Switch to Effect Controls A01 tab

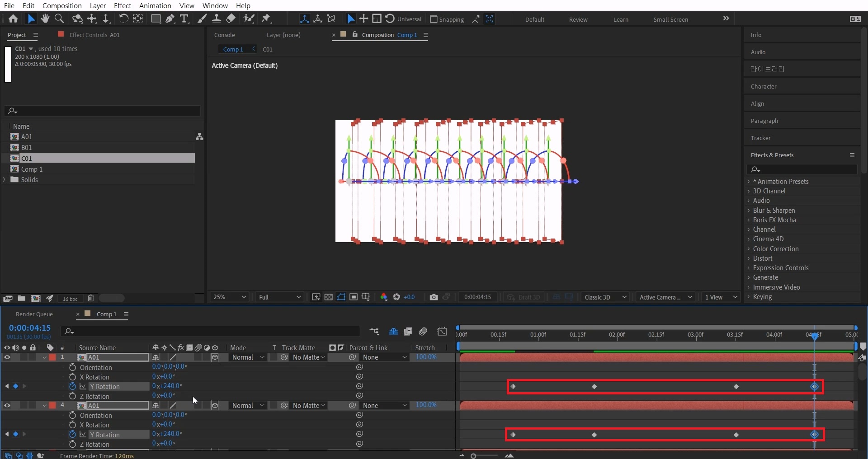[x=94, y=35]
